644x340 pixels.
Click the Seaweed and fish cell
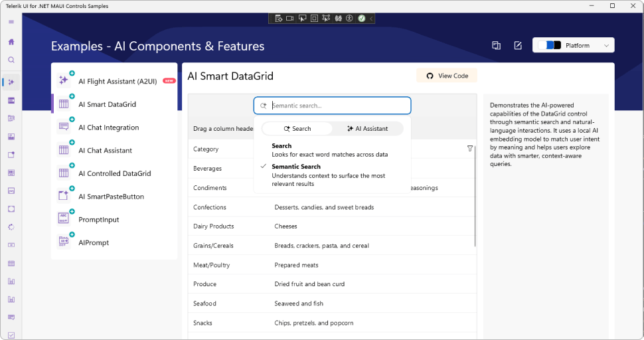(x=299, y=303)
